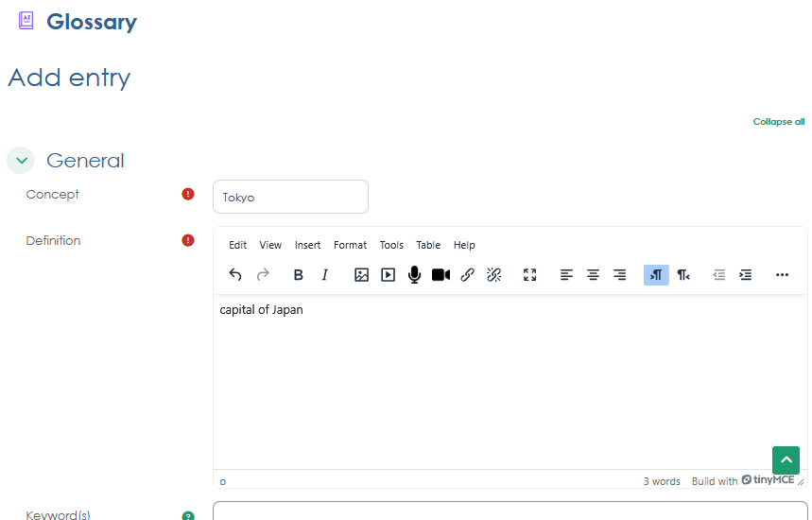Reveal more toolbar options via ellipsis
The height and width of the screenshot is (520, 812).
point(782,275)
